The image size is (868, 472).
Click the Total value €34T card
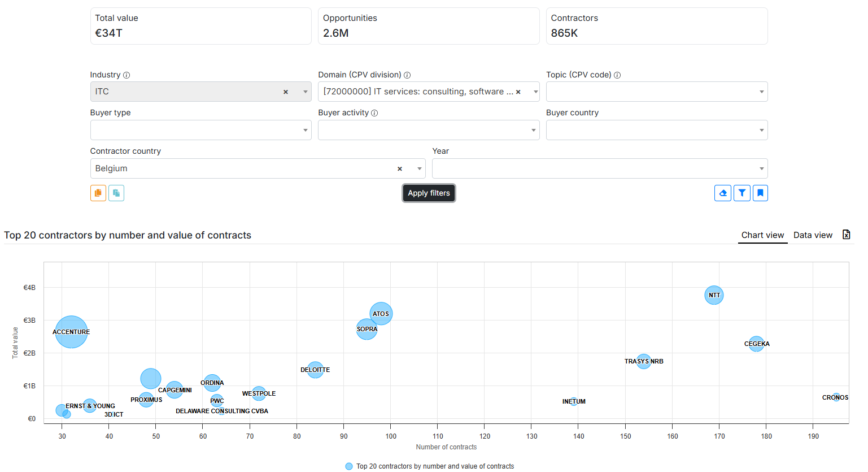click(x=201, y=26)
